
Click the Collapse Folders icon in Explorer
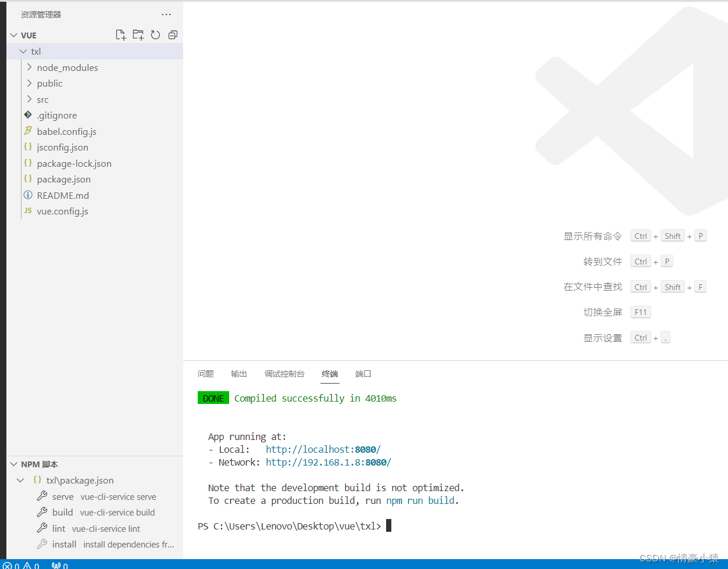(x=173, y=35)
